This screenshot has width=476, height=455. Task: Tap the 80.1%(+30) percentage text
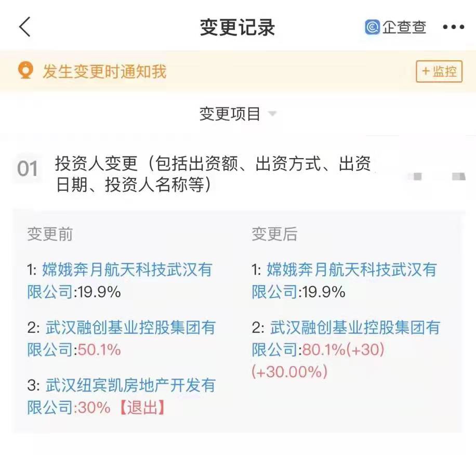343,349
